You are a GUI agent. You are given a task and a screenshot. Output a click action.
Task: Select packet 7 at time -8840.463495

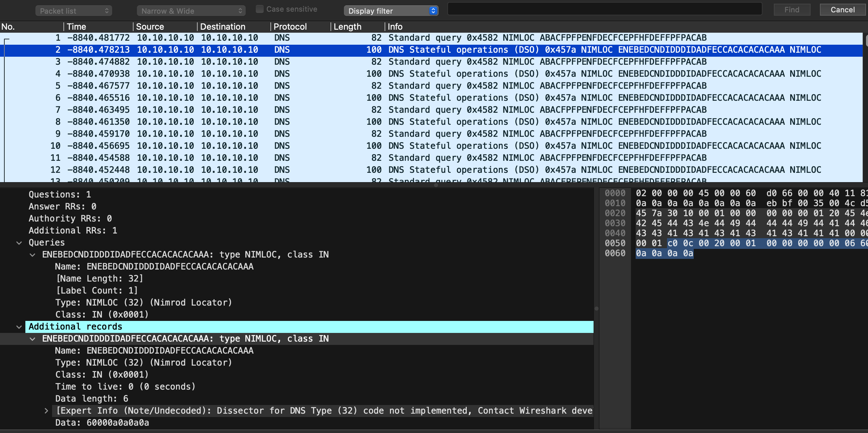(431, 110)
